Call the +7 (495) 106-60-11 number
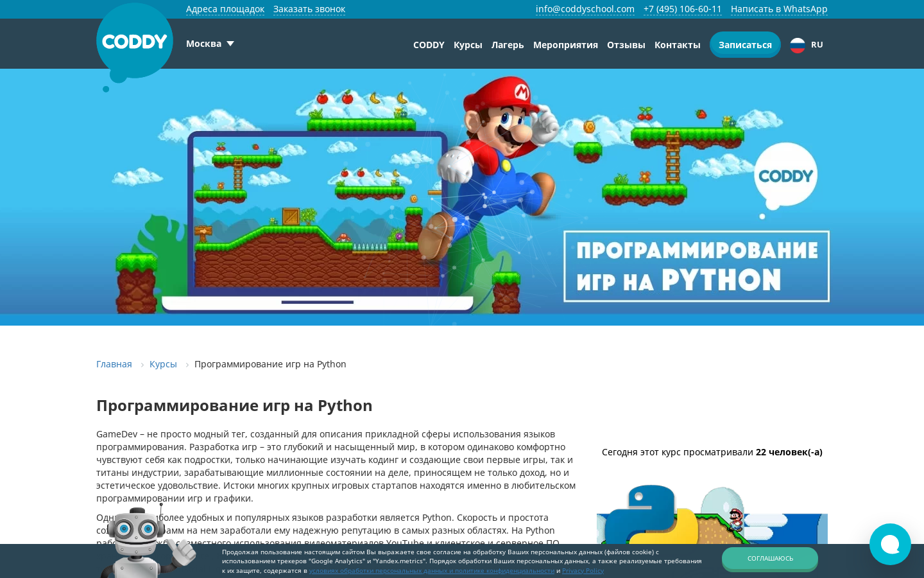 click(x=683, y=9)
